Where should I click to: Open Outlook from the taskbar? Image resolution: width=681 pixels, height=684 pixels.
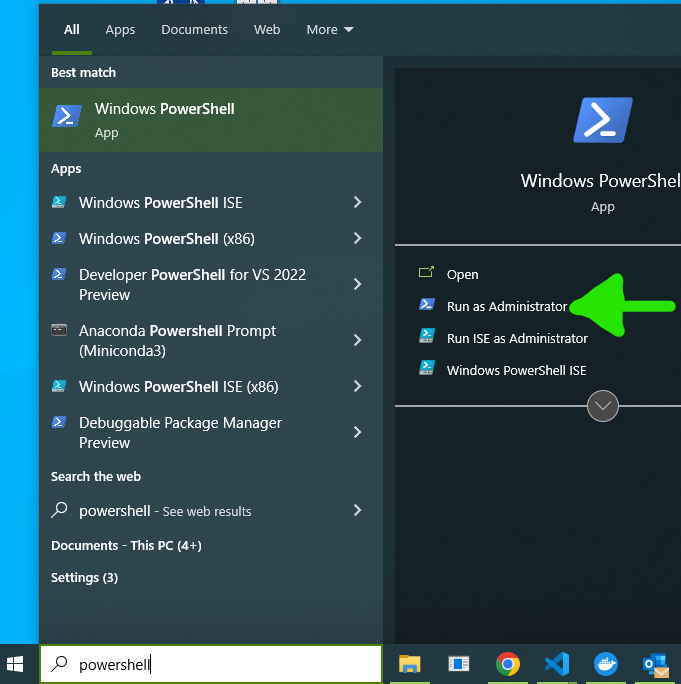(656, 664)
